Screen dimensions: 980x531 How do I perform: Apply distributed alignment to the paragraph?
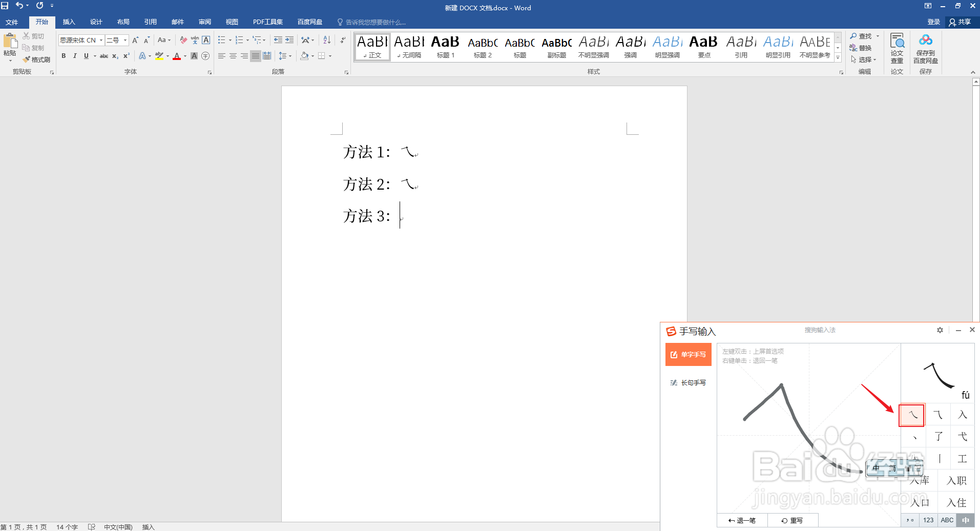267,56
